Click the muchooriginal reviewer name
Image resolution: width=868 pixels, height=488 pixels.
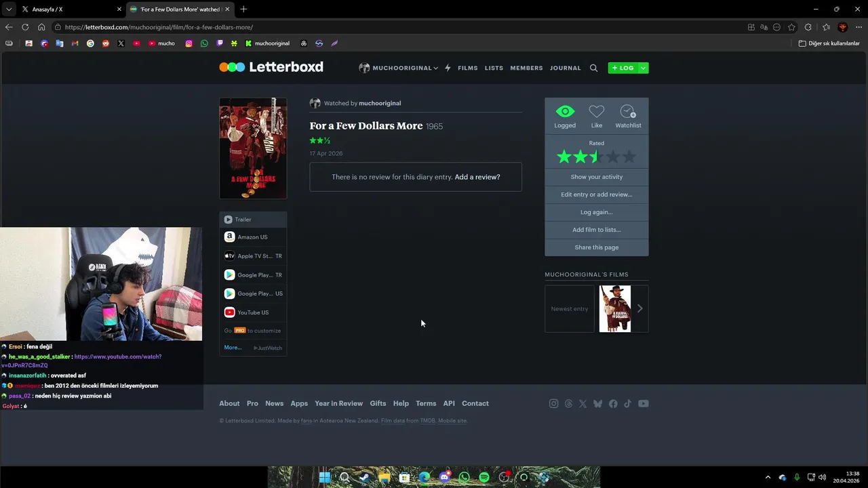pyautogui.click(x=380, y=103)
